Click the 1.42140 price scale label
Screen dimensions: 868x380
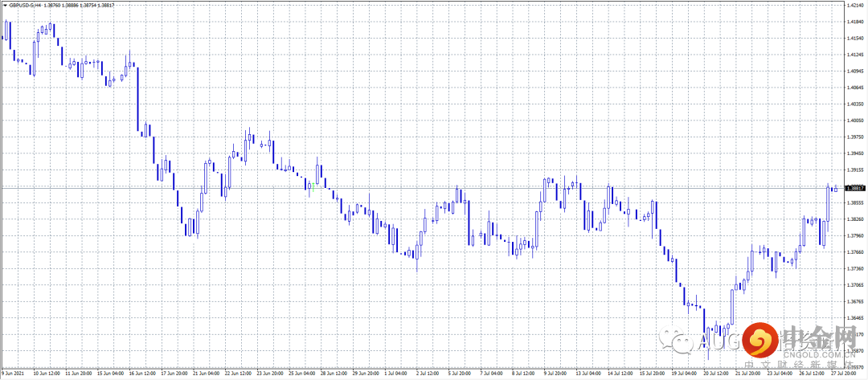tap(854, 6)
